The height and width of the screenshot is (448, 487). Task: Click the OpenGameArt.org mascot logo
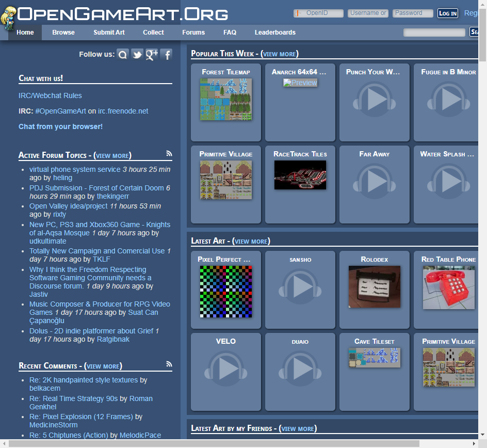pyautogui.click(x=8, y=18)
